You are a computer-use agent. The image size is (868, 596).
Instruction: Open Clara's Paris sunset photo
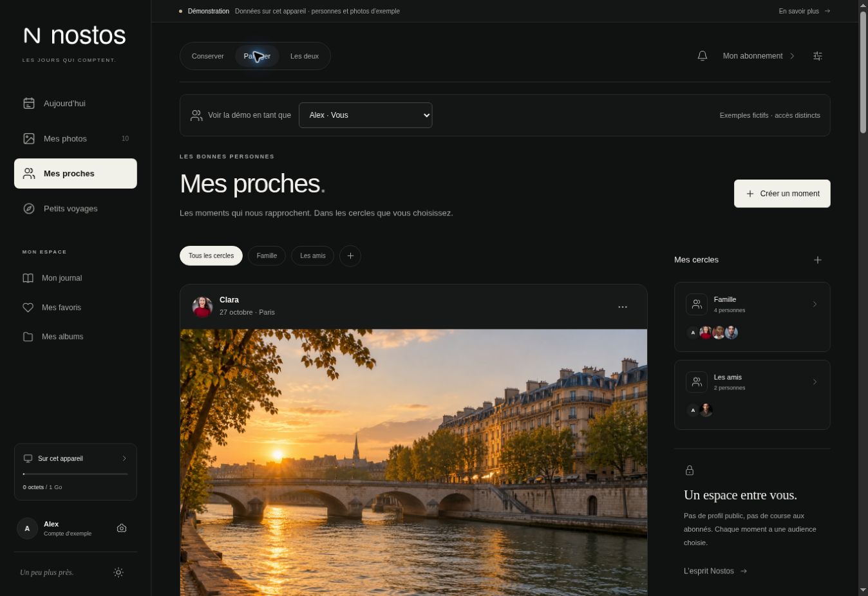pos(413,463)
